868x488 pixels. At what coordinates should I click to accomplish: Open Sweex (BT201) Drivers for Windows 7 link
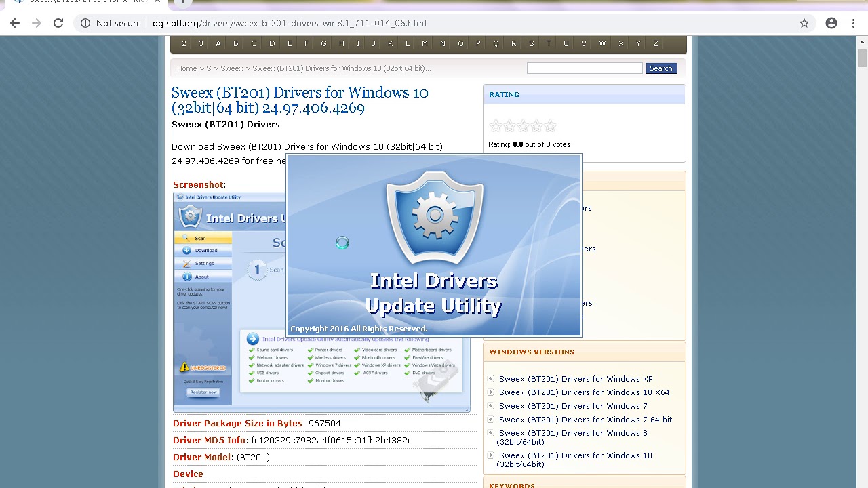(x=573, y=406)
